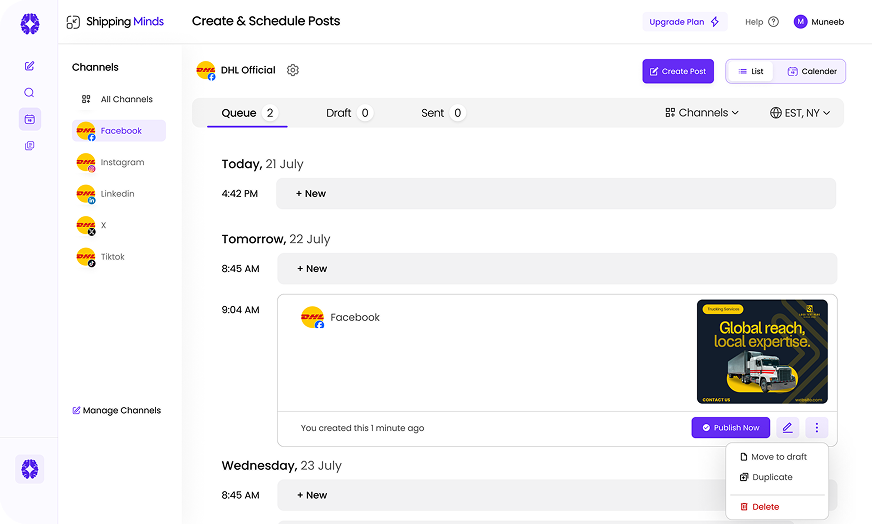Click the Create Post button
The height and width of the screenshot is (524, 872).
pos(677,71)
